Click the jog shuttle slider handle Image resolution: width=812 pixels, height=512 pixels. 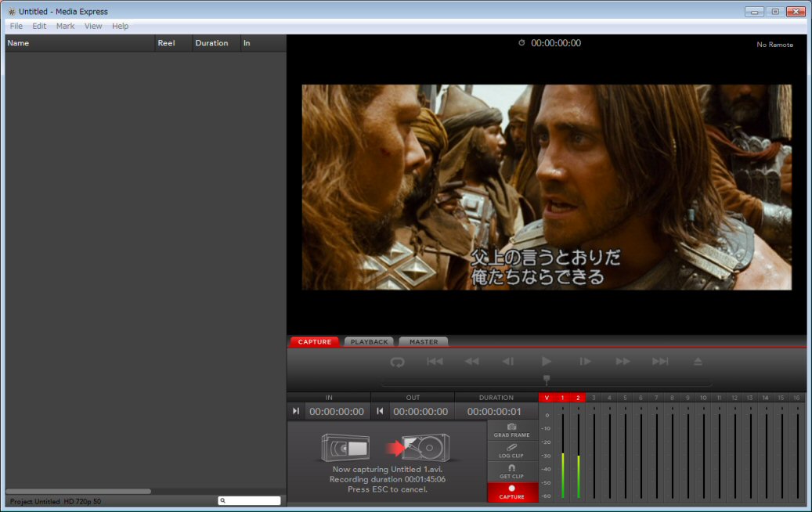(x=547, y=380)
